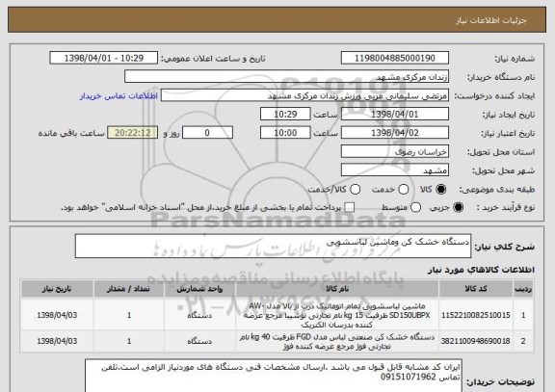Select the جزیی purchase type radio
Viewport: 555px width, 392px height.
458,208
